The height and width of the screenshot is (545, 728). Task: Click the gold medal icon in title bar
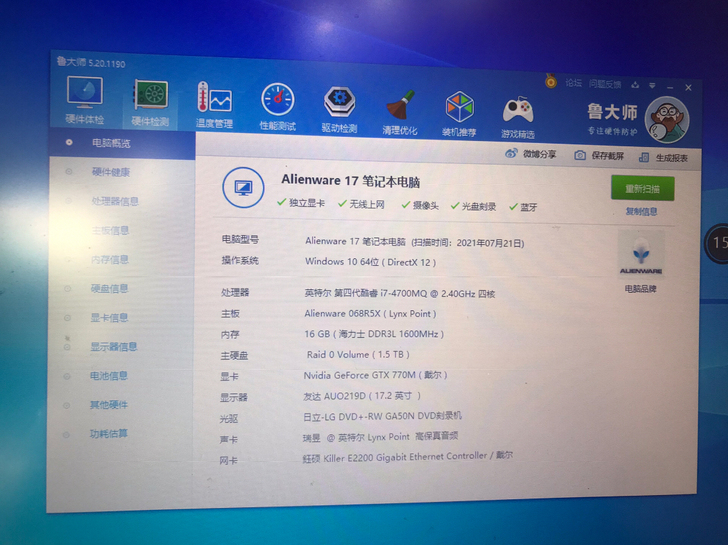(551, 82)
